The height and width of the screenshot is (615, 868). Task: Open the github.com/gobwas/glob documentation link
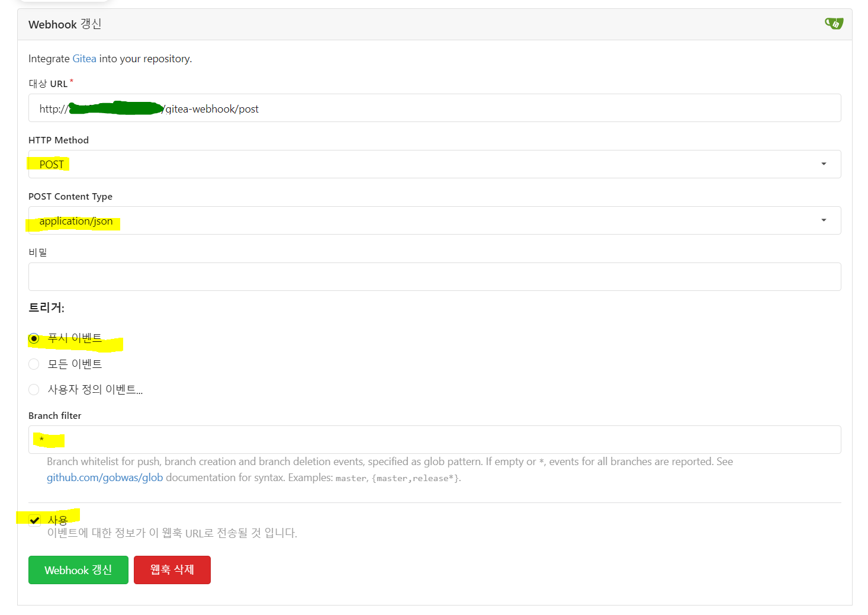point(105,478)
